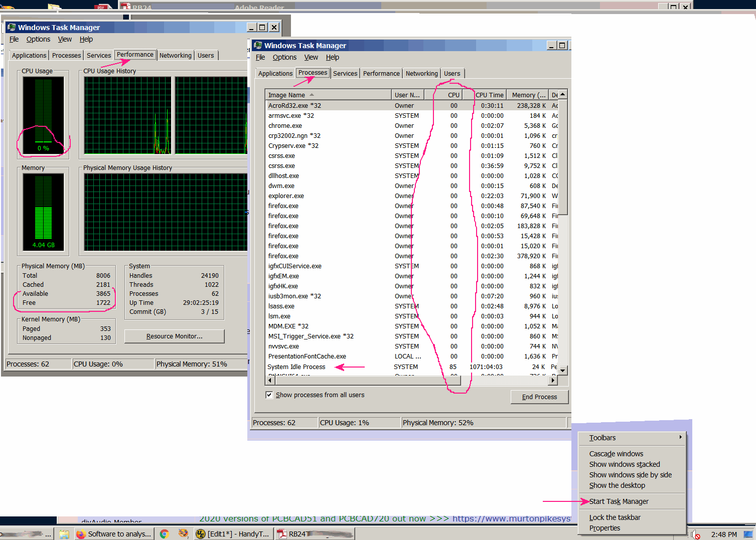Switch to the RB24 PDF taskbar button
Screen dimensions: 756x540
click(315, 534)
